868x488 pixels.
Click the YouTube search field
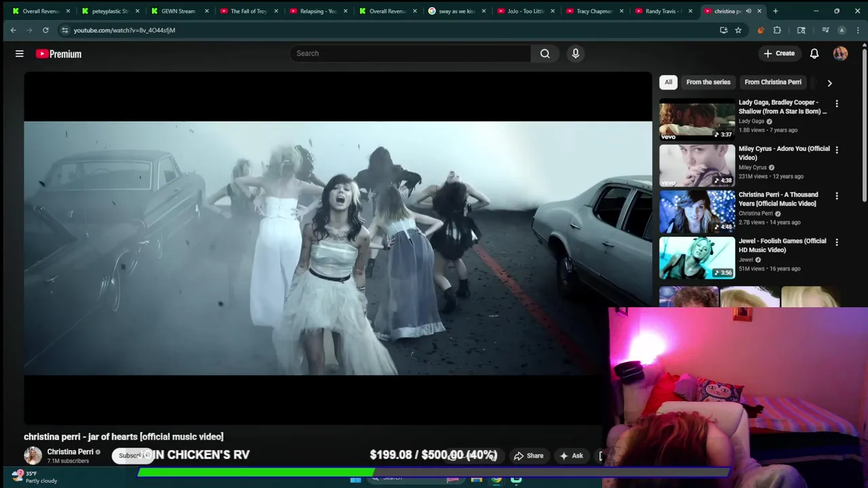(410, 54)
